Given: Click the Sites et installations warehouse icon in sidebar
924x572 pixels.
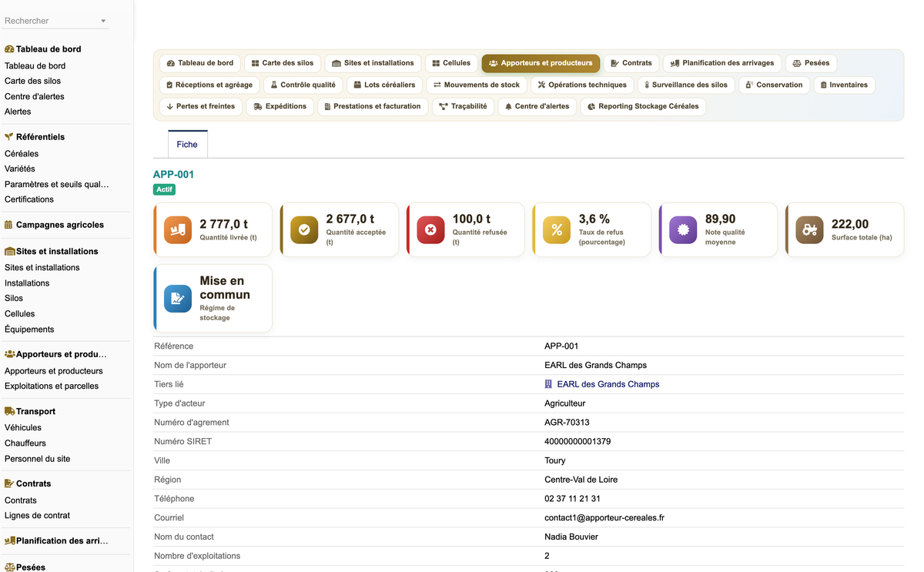Looking at the screenshot, I should point(10,251).
